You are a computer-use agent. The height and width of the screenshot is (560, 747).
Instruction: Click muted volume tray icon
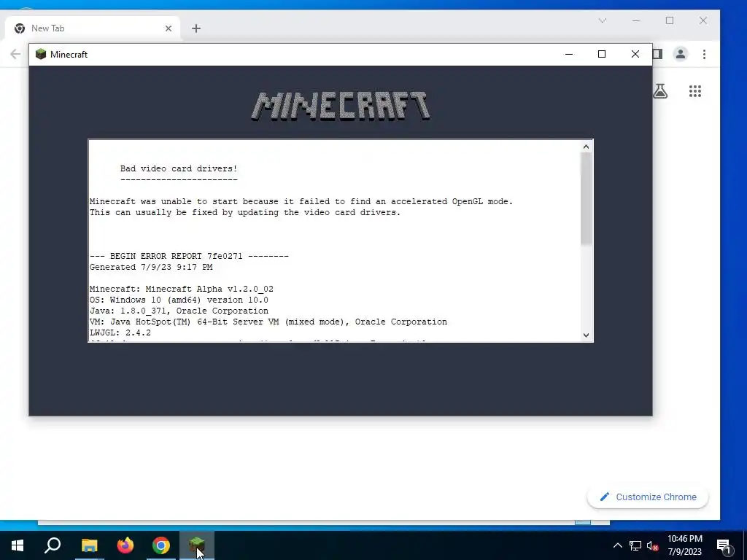(653, 546)
